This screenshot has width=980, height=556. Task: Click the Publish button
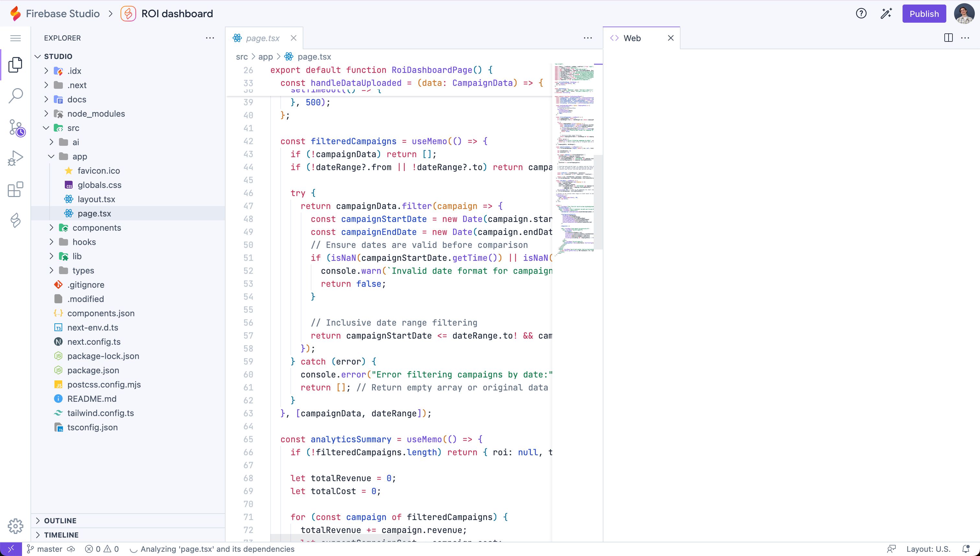924,13
